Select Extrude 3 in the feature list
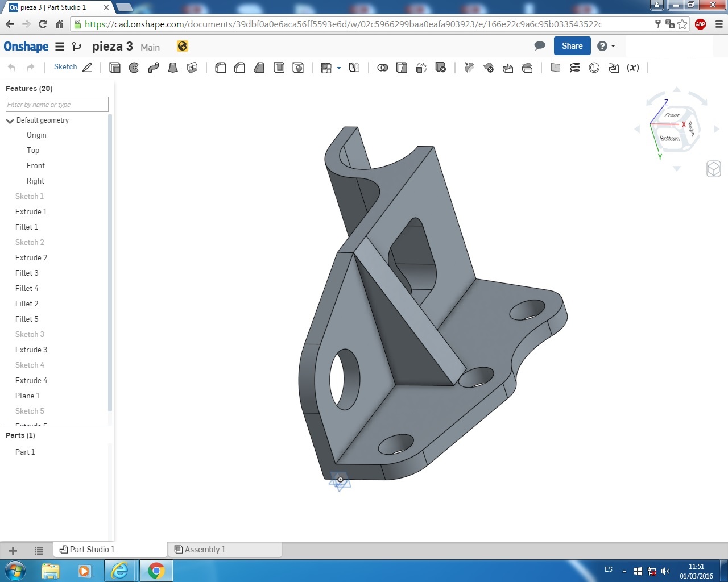The image size is (728, 582). point(31,350)
